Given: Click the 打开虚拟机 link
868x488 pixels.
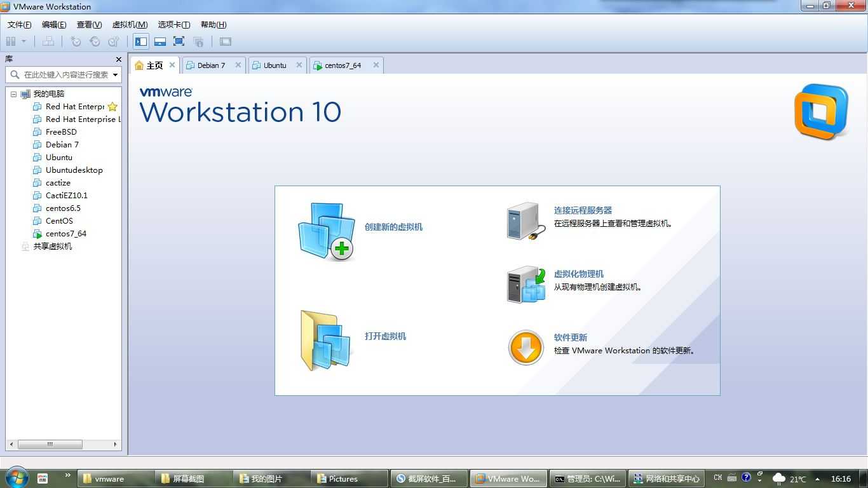Looking at the screenshot, I should point(385,336).
